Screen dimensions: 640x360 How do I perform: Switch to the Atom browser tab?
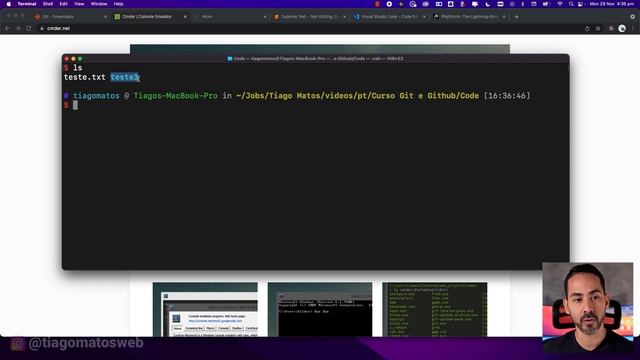pos(229,17)
